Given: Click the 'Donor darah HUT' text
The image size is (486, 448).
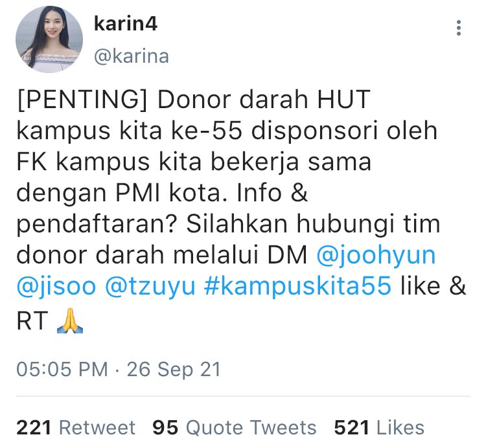Looking at the screenshot, I should (x=264, y=100).
